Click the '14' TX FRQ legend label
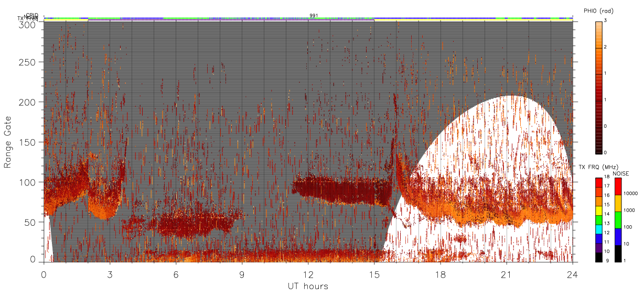This screenshot has width=644, height=297. (x=607, y=214)
